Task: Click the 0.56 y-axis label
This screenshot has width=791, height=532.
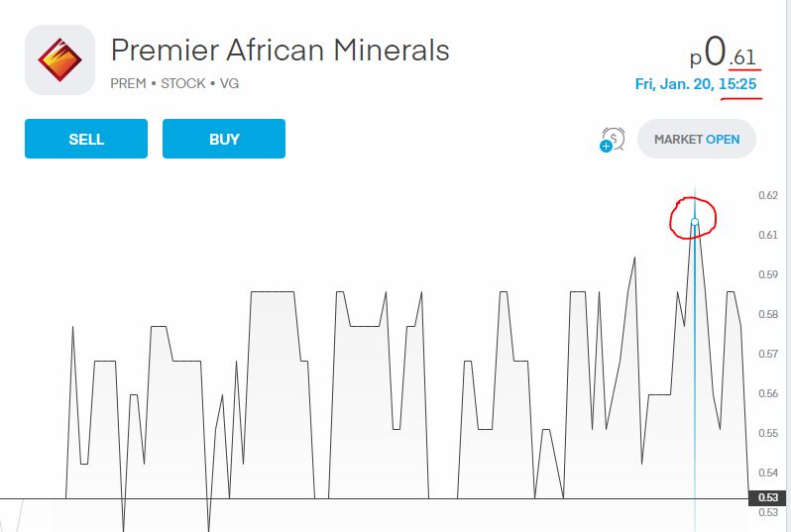Action: 768,394
